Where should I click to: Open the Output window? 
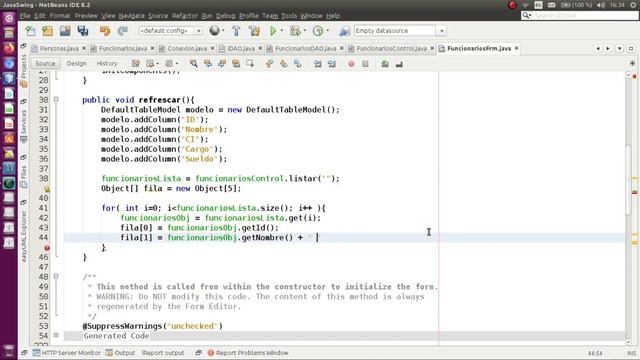point(120,353)
